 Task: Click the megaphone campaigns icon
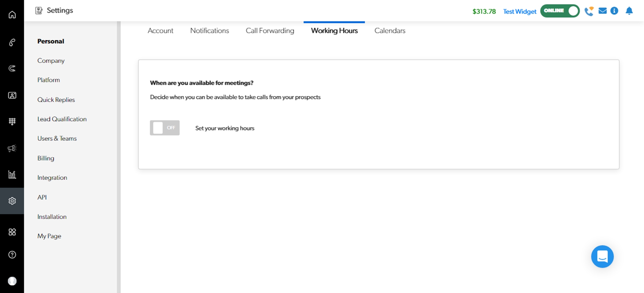(12, 148)
